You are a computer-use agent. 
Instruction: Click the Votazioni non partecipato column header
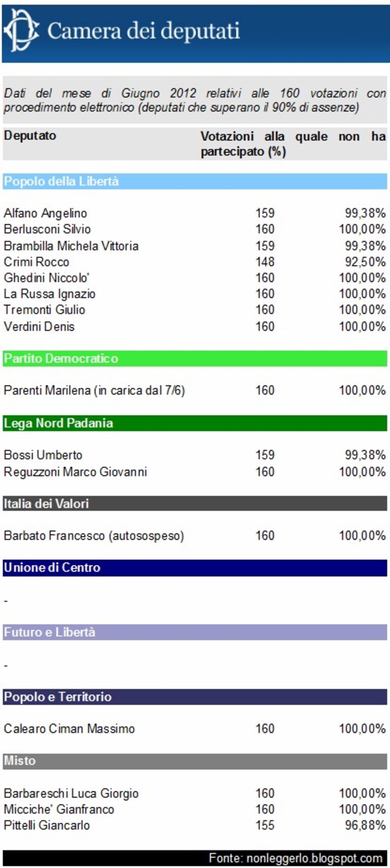[293, 144]
